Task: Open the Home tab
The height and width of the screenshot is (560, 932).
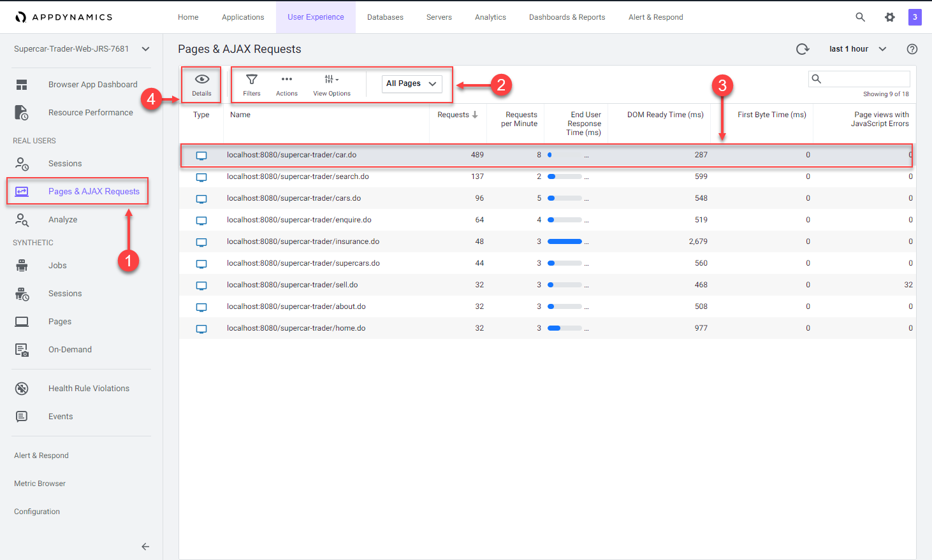Action: tap(188, 17)
